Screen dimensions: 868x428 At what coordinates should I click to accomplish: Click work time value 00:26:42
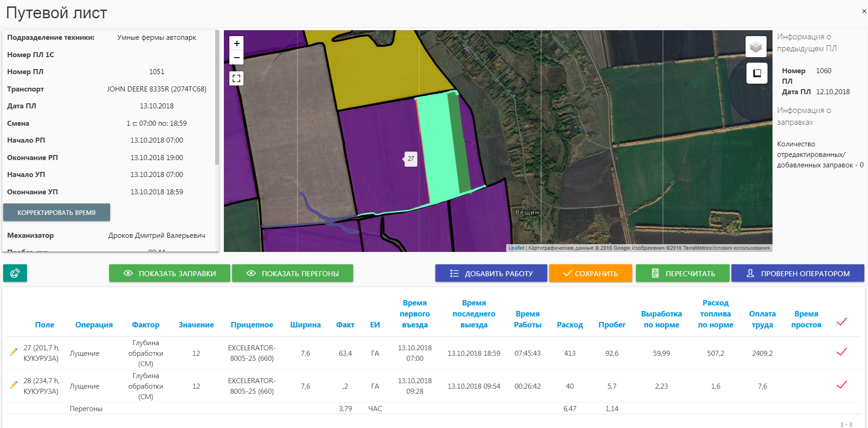[x=528, y=386]
